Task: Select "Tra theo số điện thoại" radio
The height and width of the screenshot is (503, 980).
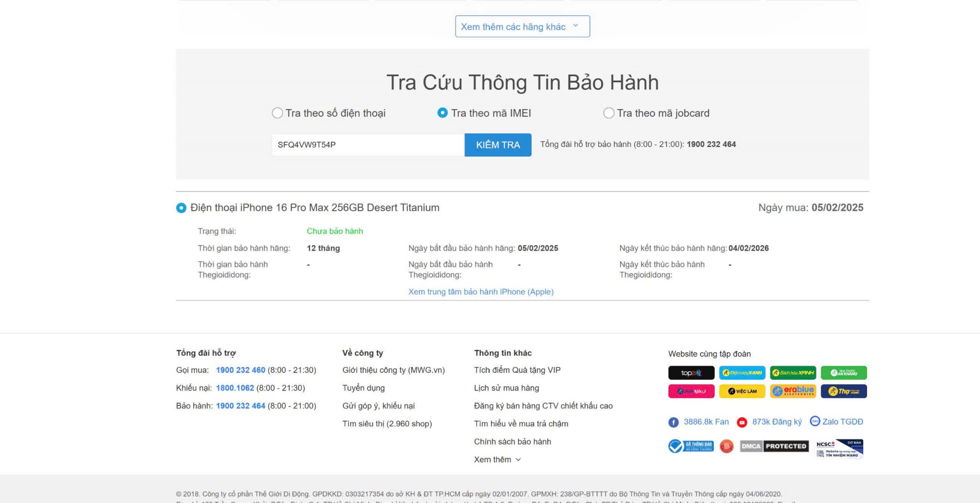Action: [278, 113]
